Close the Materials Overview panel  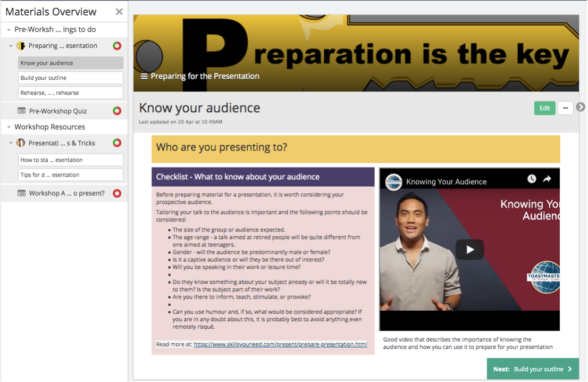click(119, 12)
